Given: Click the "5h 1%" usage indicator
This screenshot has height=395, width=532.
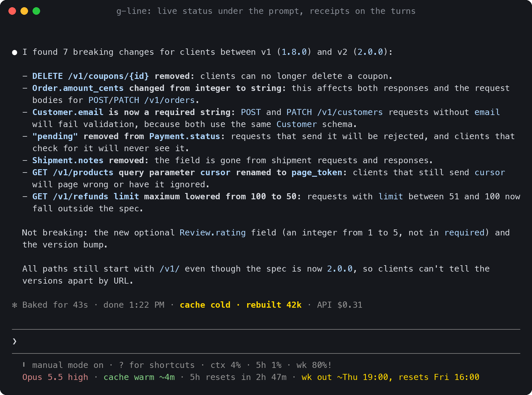Looking at the screenshot, I should pyautogui.click(x=269, y=365).
